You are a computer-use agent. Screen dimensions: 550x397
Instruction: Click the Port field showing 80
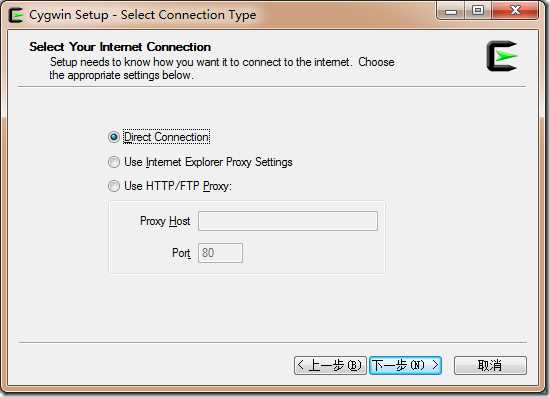(x=220, y=253)
